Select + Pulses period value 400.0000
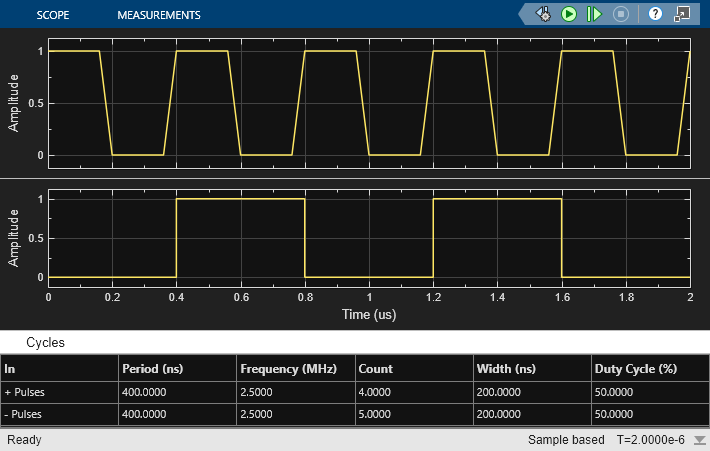The image size is (710, 451). click(x=144, y=392)
